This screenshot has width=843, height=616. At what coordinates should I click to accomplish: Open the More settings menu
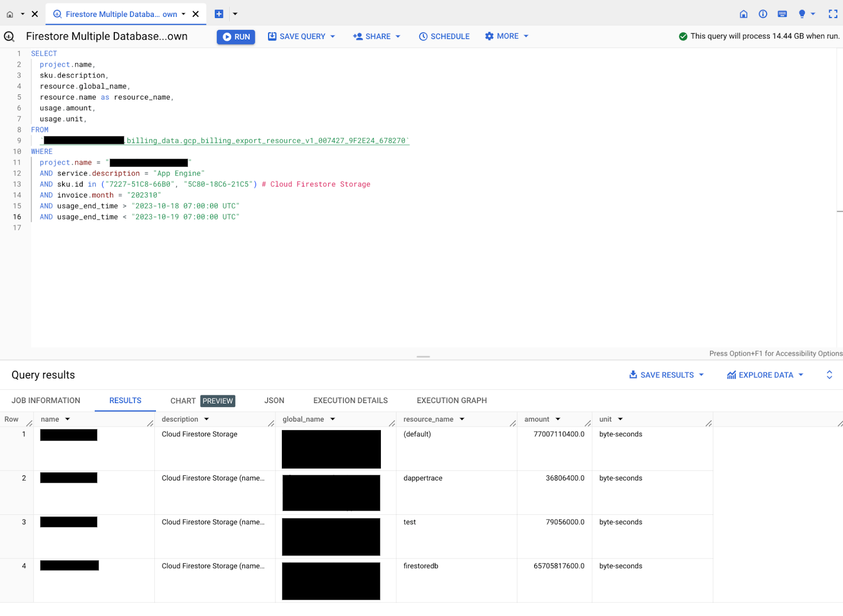[506, 36]
